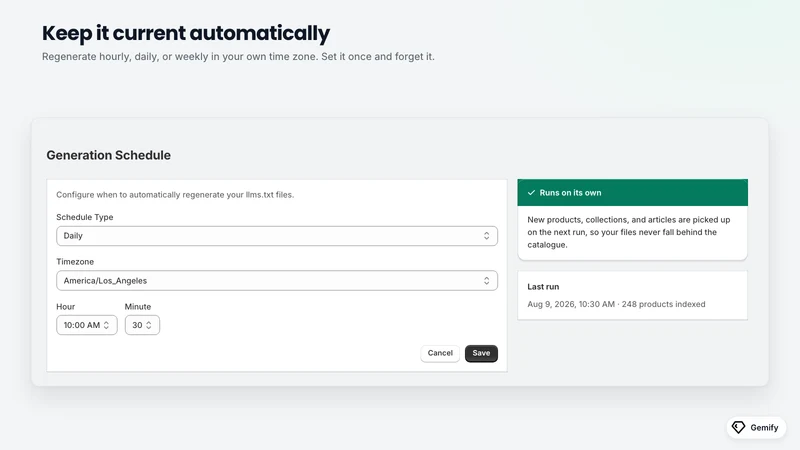Click the 'Minute' field label
The width and height of the screenshot is (800, 450).
138,307
